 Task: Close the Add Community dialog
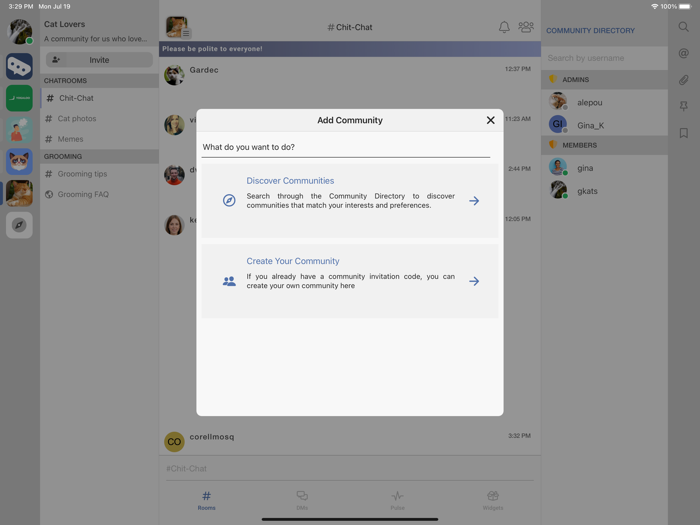click(490, 120)
